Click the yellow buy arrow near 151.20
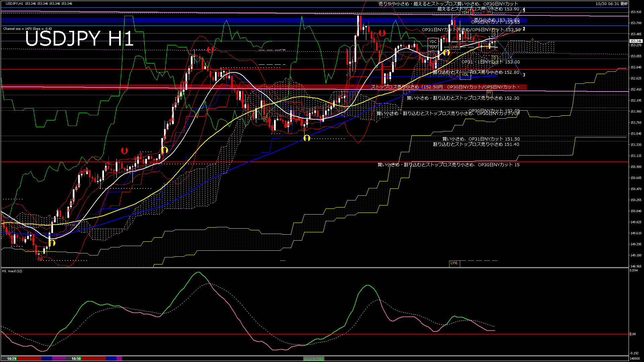Viewport: 644px width, 362px height. coord(164,150)
